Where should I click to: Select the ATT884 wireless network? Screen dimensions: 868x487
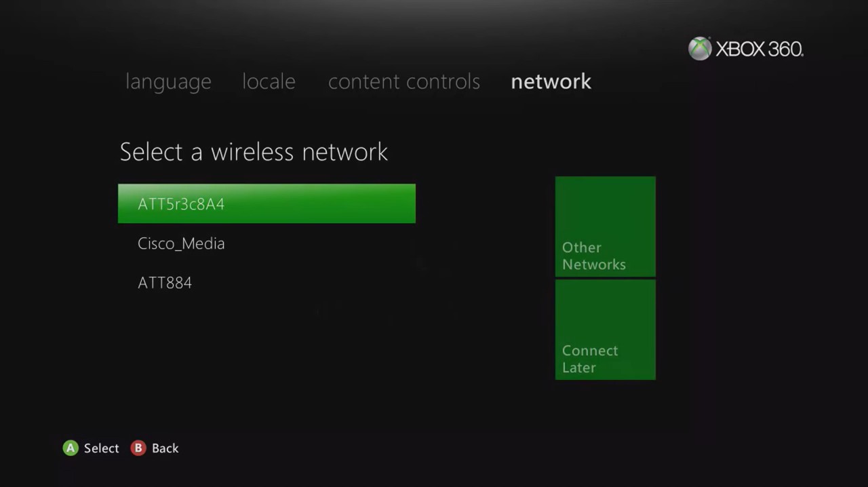165,283
